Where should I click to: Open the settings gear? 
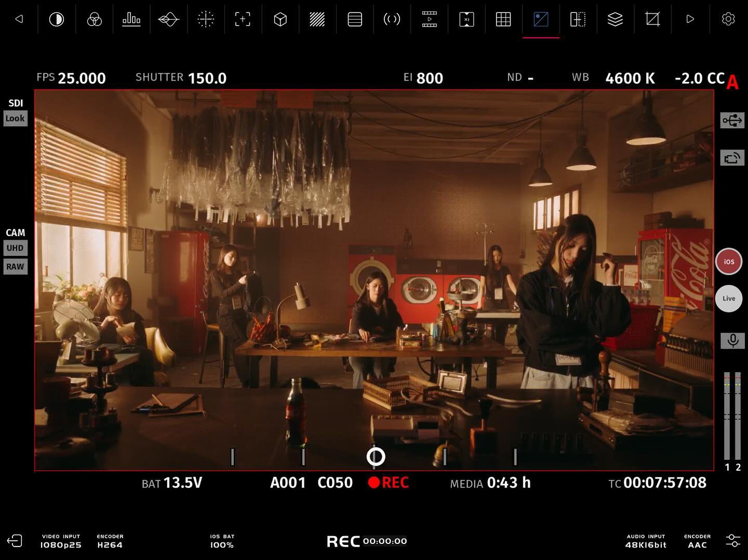728,19
